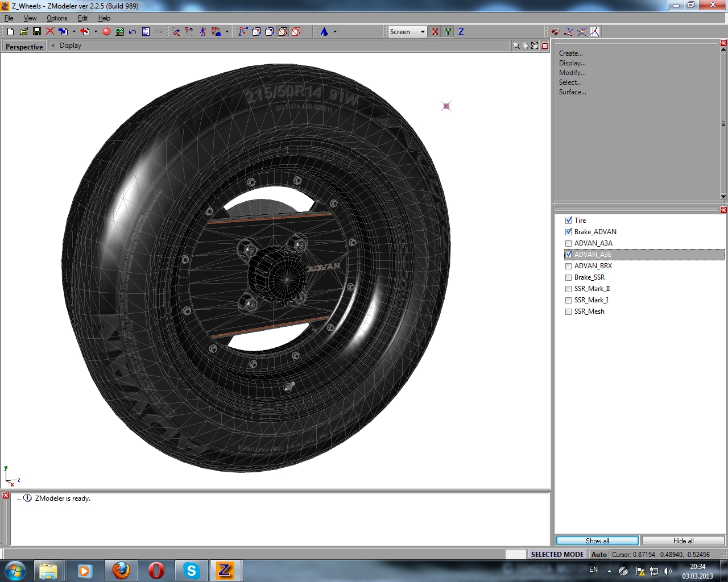Click the Hide all button
This screenshot has width=728, height=582.
click(683, 541)
